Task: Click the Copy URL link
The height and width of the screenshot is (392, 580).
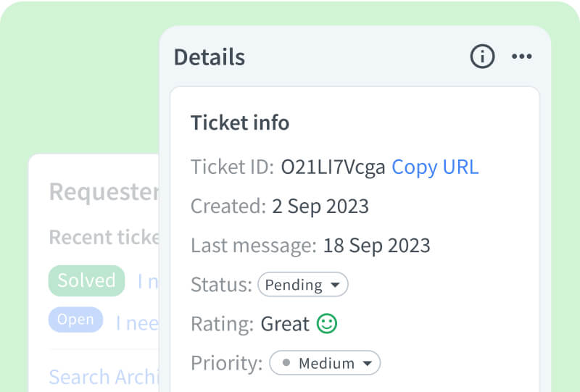Action: tap(435, 167)
